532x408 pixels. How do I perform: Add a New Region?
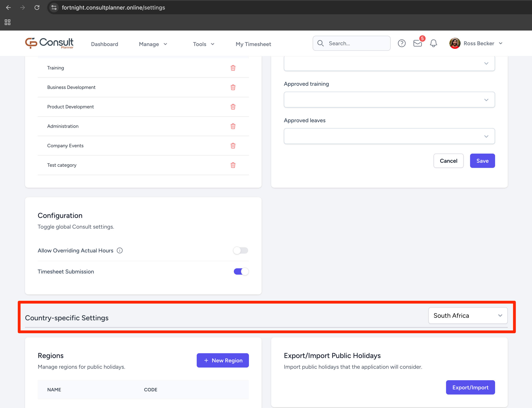[x=223, y=360]
